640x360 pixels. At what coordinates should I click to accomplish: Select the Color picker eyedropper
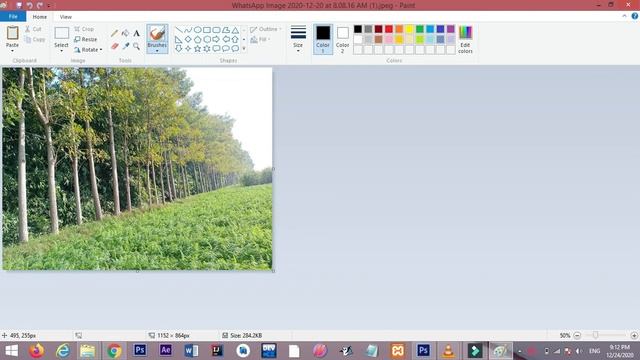click(126, 46)
